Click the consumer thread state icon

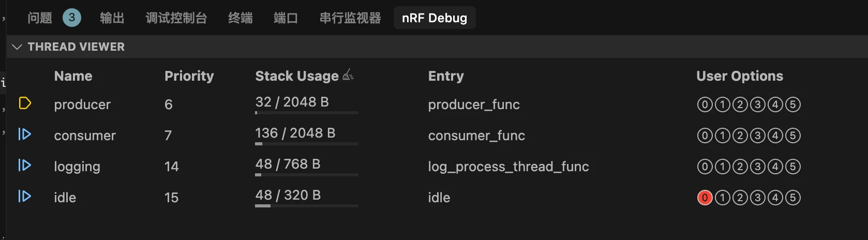pos(25,134)
